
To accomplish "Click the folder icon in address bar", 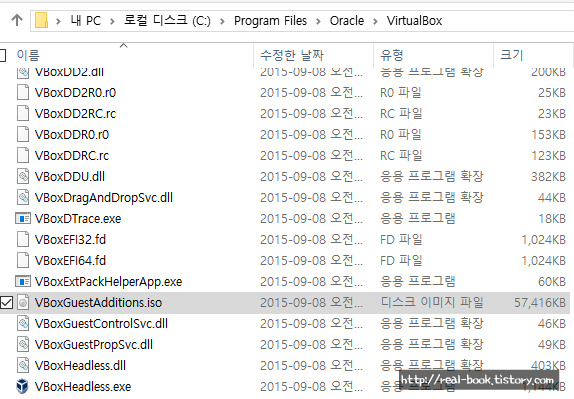I will [41, 20].
